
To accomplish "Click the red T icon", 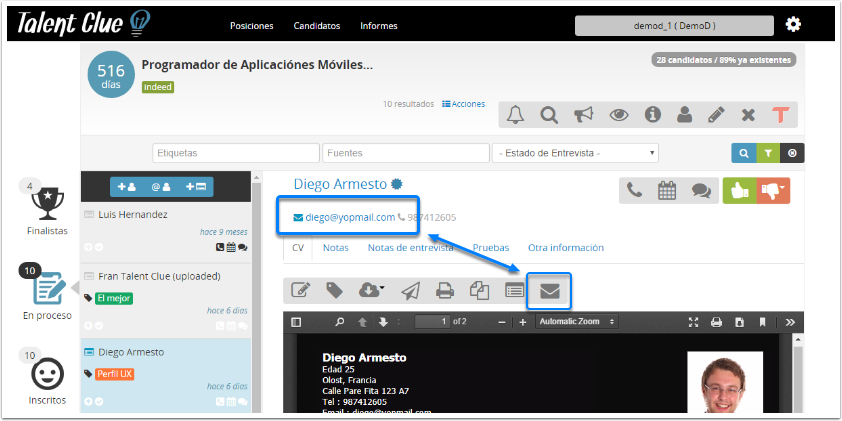I will click(x=780, y=115).
